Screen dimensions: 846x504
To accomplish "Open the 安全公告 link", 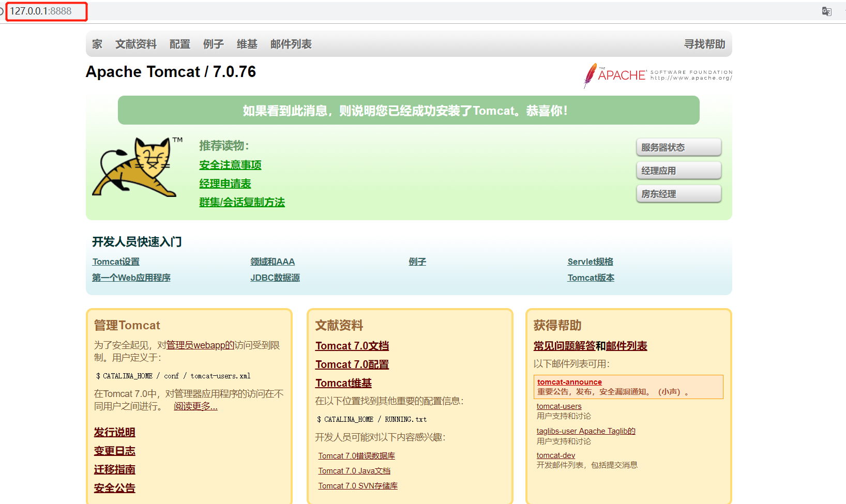I will pos(114,488).
